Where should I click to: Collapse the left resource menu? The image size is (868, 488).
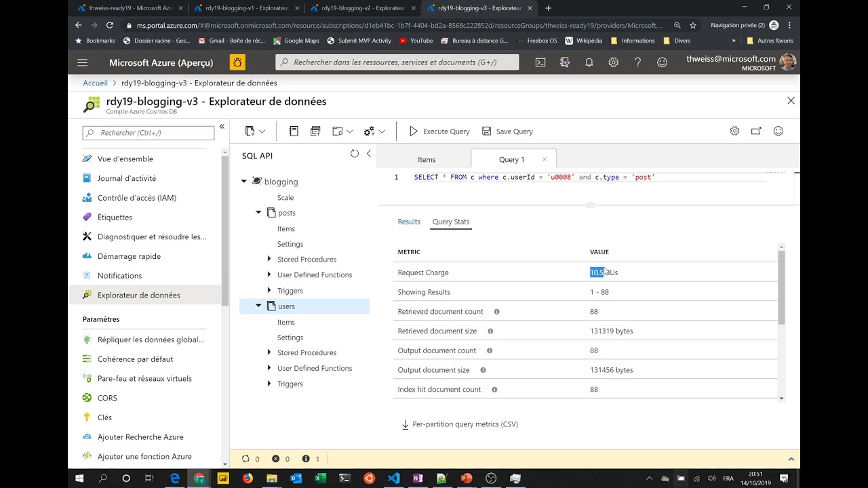(222, 127)
